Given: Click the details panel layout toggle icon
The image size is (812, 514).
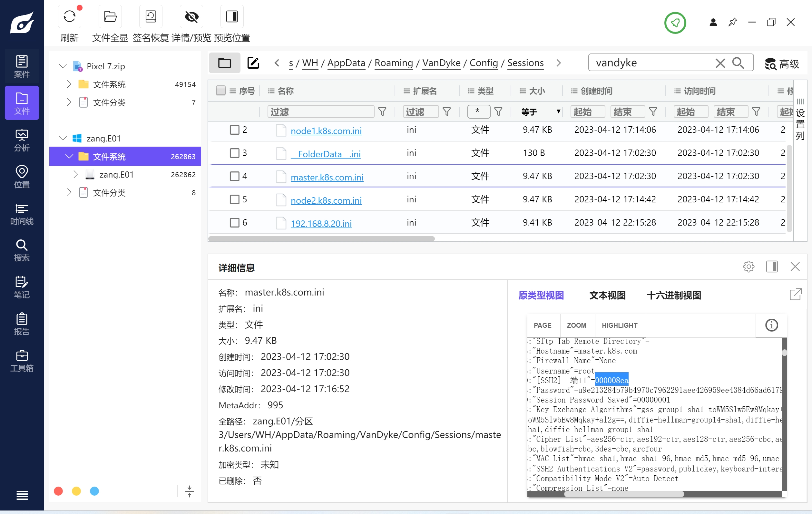Looking at the screenshot, I should point(771,266).
